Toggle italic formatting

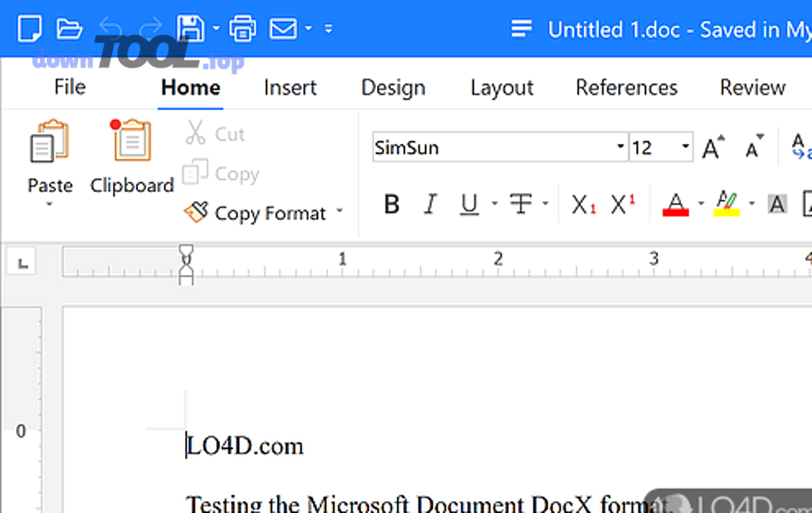coord(430,204)
